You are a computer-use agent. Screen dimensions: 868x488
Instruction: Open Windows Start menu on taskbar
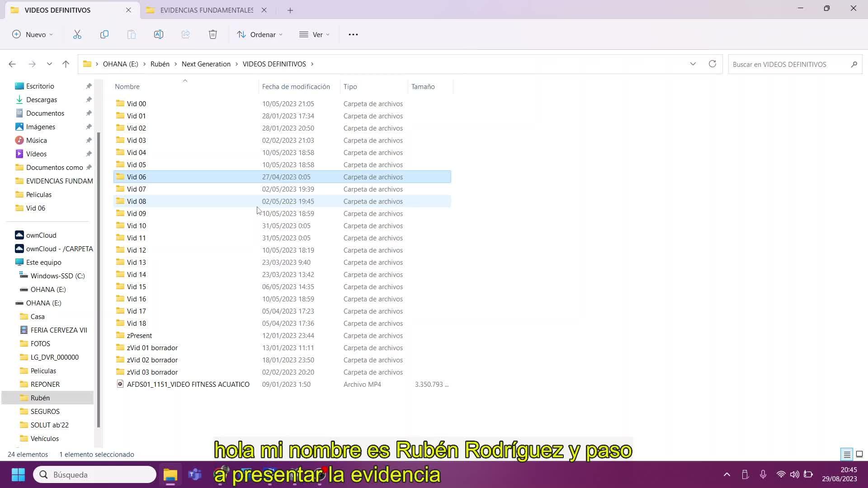pos(18,474)
